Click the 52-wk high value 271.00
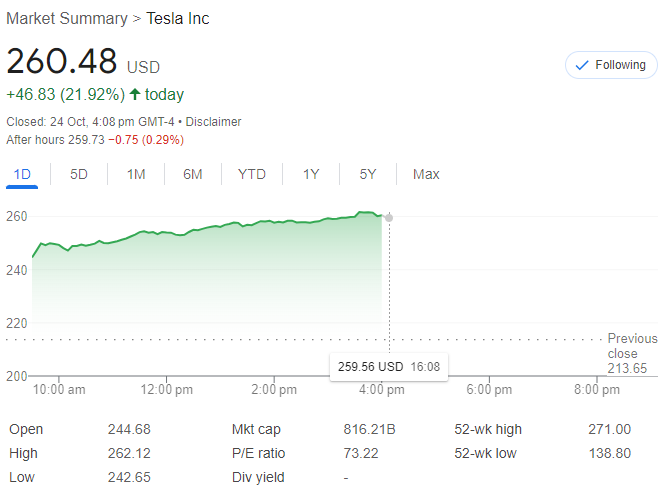This screenshot has height=495, width=665. [x=609, y=429]
